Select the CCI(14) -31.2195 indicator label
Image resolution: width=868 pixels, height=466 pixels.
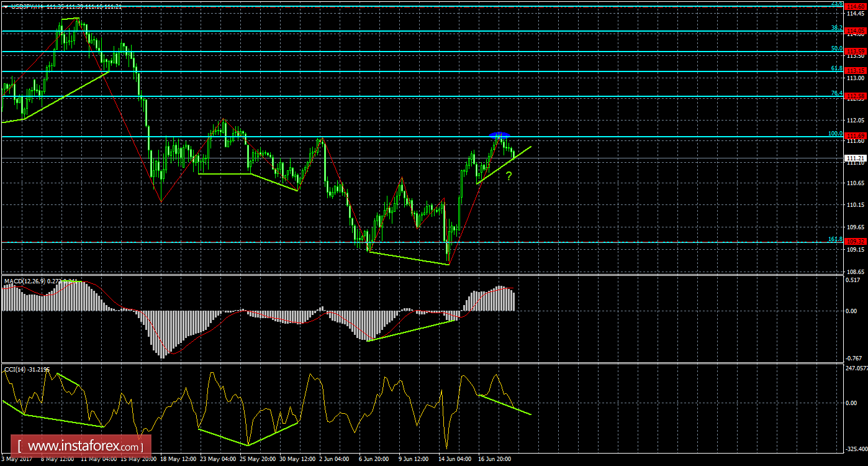28,370
